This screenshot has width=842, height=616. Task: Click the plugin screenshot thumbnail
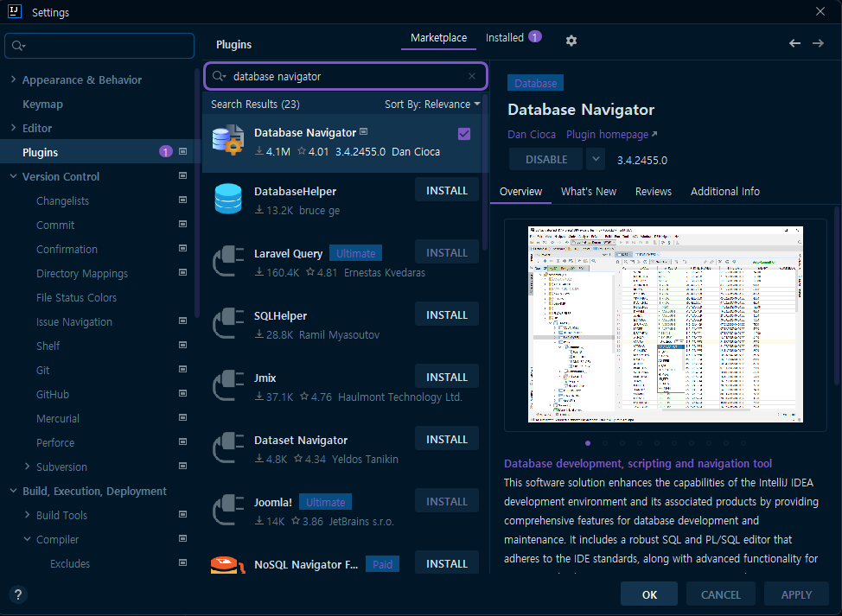(x=666, y=324)
